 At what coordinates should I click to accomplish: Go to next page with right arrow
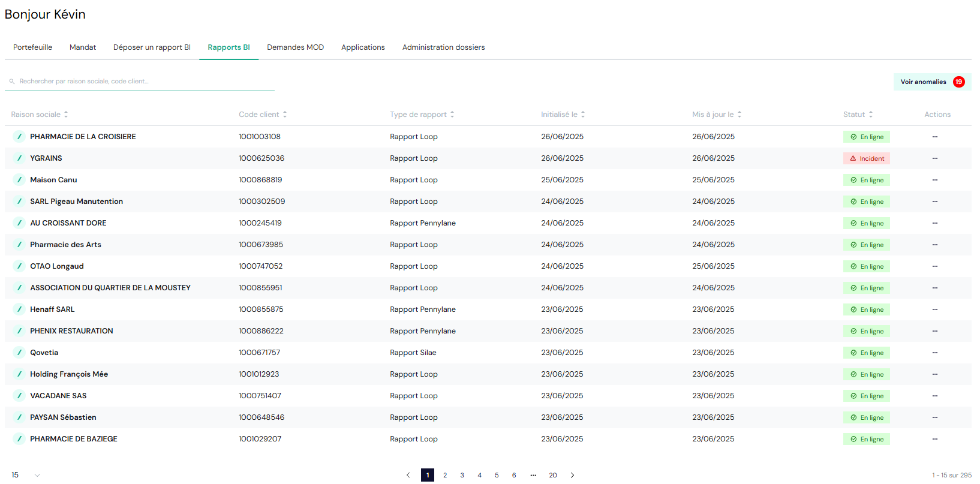point(572,475)
